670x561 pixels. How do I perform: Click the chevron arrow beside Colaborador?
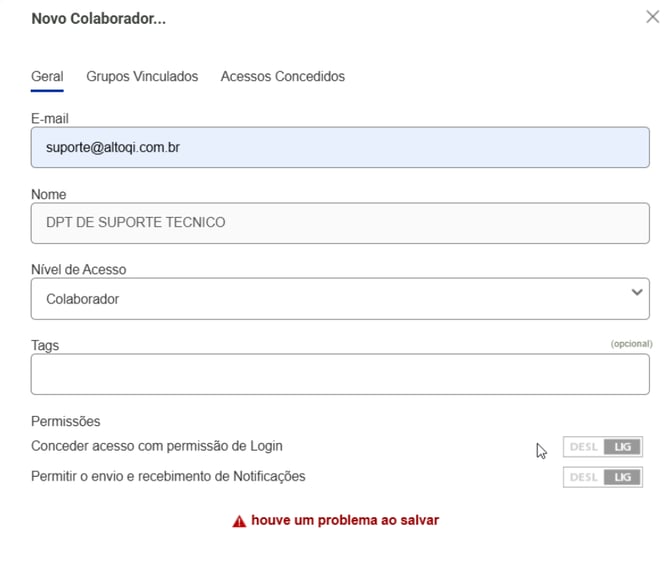pyautogui.click(x=637, y=293)
